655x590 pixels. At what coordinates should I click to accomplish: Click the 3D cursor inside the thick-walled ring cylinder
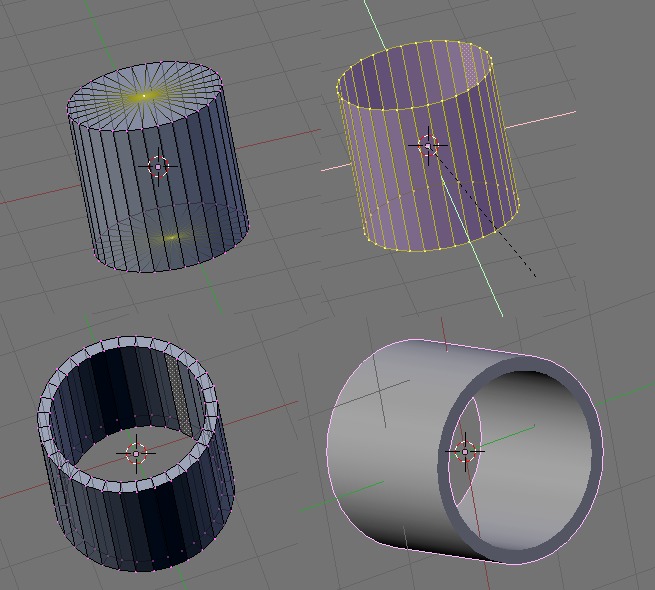(136, 454)
